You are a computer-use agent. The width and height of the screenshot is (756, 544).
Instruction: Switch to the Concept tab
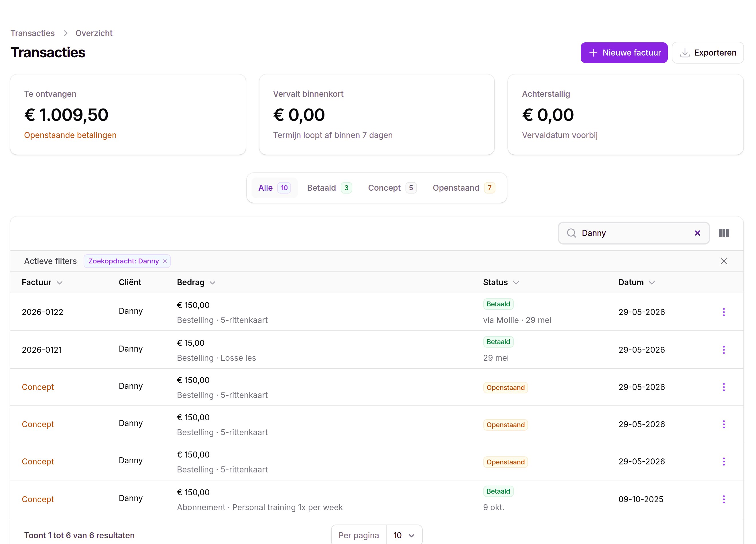[x=392, y=188]
